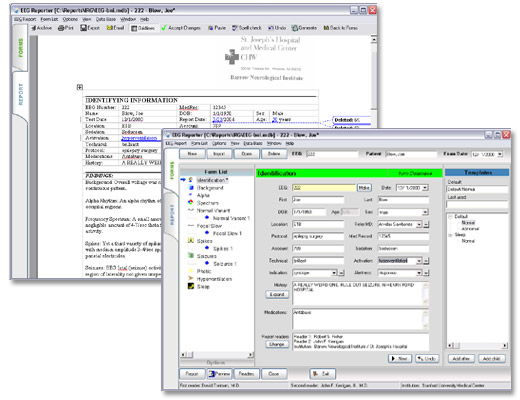The width and height of the screenshot is (520, 400).
Task: Click the Preview button with page icon
Action: coord(219,374)
